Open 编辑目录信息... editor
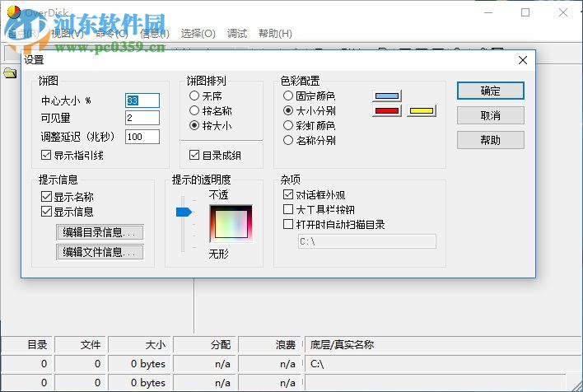This screenshot has width=583, height=392. pos(100,232)
